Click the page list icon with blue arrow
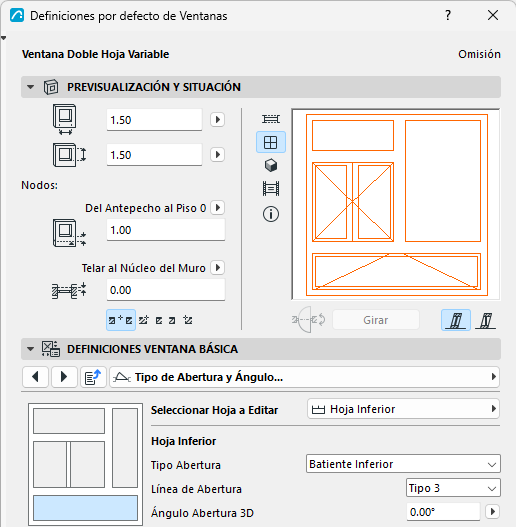 pos(93,377)
